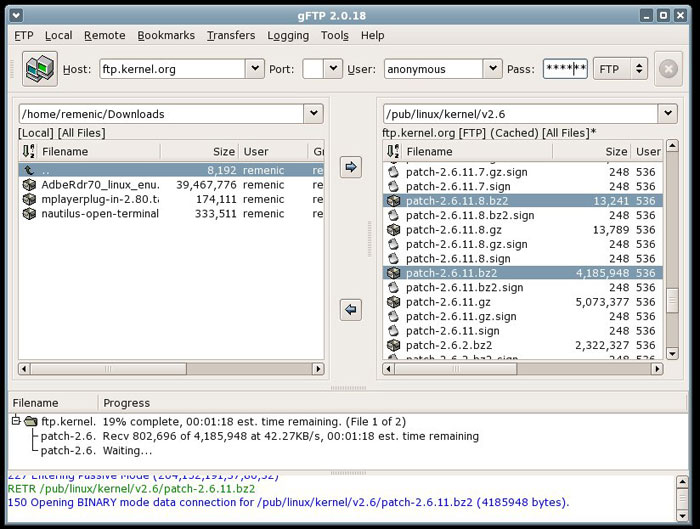Image resolution: width=700 pixels, height=529 pixels.
Task: Click the remote pane sort order icon
Action: click(x=393, y=151)
